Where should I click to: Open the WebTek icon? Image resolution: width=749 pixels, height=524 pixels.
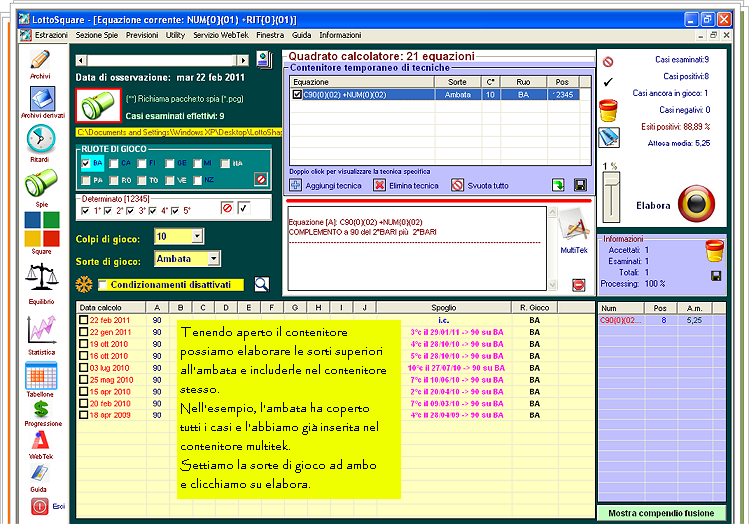pos(41,440)
